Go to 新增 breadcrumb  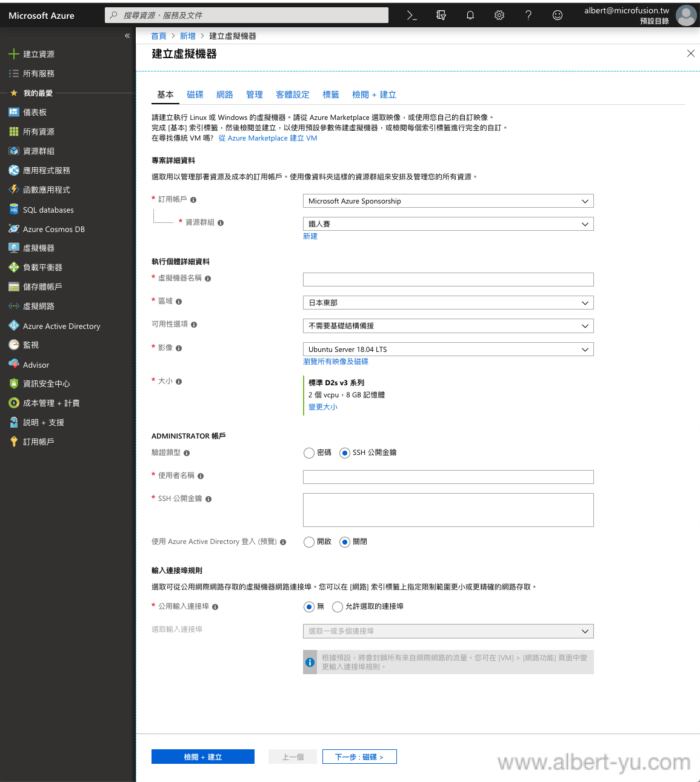coord(188,36)
